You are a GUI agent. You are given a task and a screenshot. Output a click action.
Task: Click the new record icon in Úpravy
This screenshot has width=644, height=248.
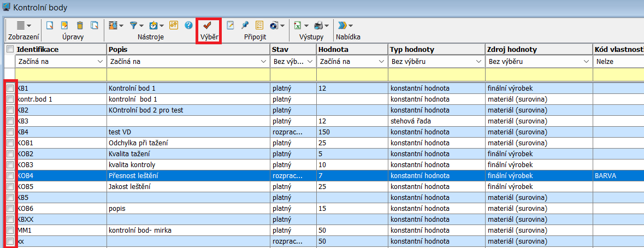(x=50, y=25)
